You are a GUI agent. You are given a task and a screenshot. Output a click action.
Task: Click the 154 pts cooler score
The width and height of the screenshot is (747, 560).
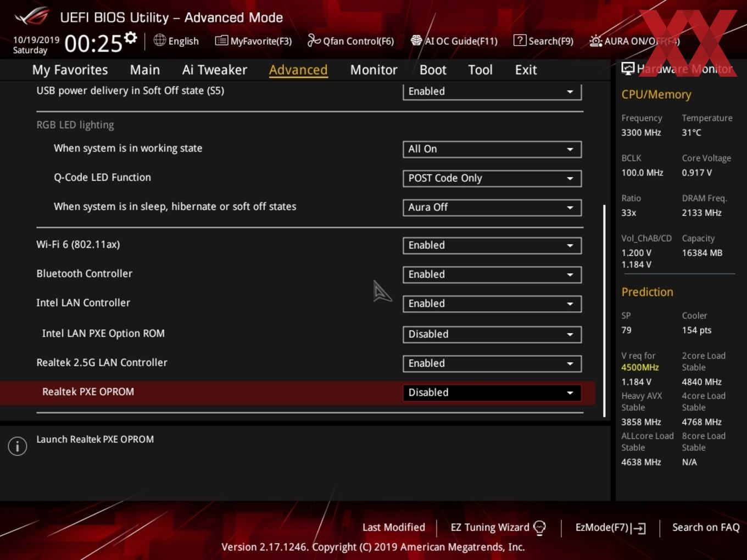tap(696, 330)
